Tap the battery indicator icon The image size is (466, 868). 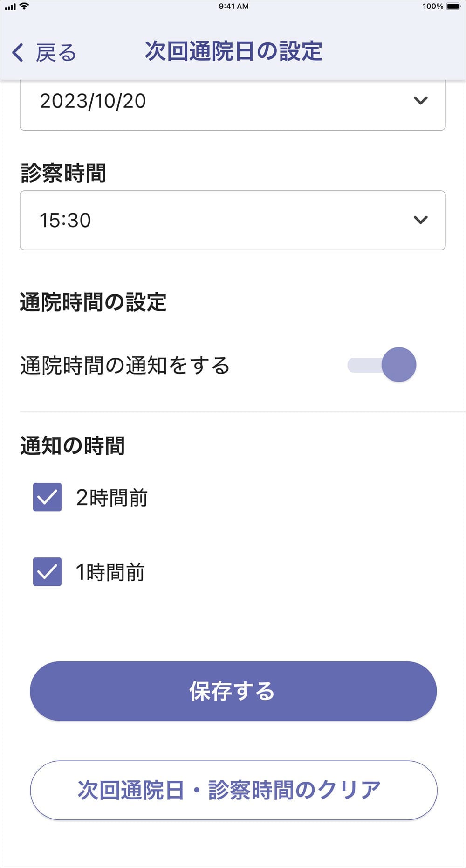(x=453, y=7)
